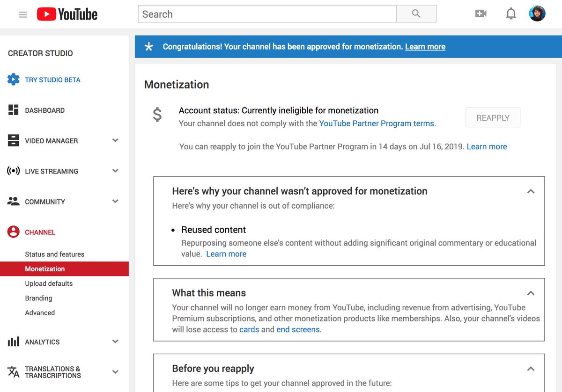Collapse the What this means panel

point(531,293)
